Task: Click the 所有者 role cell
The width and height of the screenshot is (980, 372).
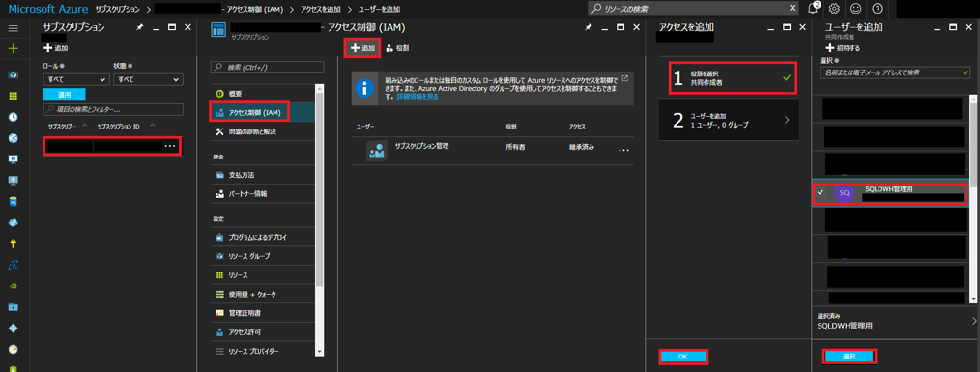Action: 516,146
